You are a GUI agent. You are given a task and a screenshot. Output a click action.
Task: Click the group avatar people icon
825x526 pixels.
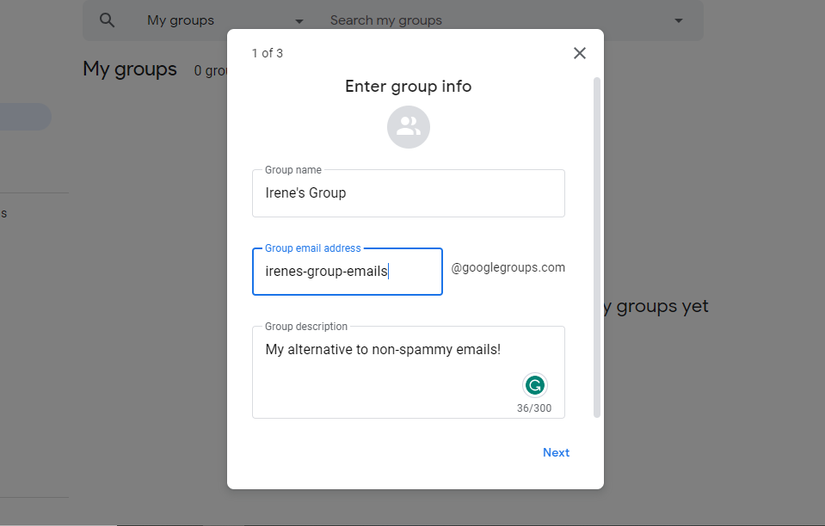point(408,127)
